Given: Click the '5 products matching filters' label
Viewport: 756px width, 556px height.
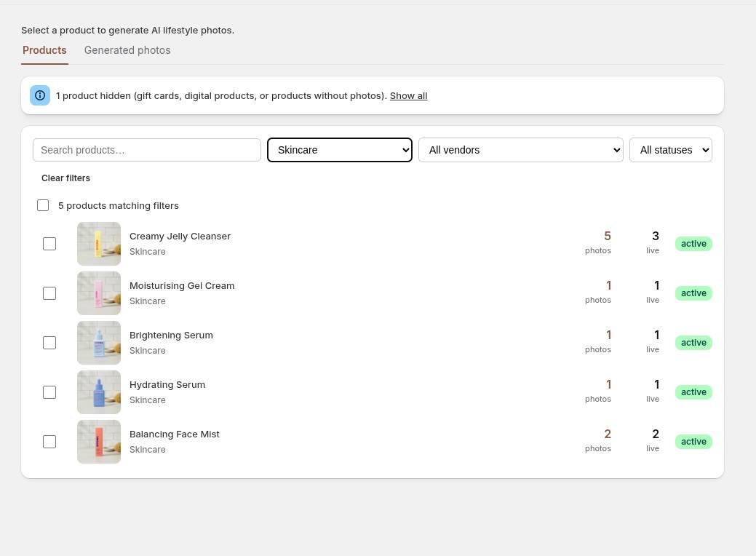Looking at the screenshot, I should [119, 205].
